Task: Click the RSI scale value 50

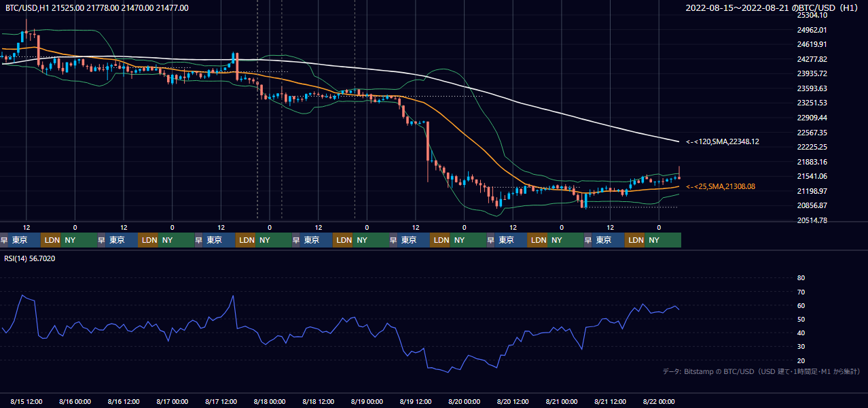Action: (801, 319)
